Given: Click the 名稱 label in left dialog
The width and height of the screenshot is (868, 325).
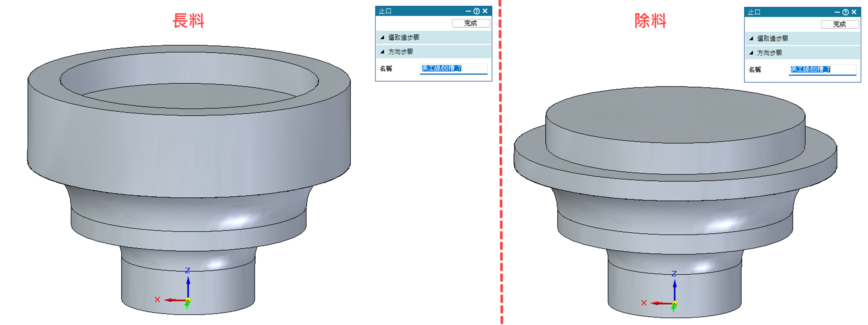Looking at the screenshot, I should (x=386, y=69).
